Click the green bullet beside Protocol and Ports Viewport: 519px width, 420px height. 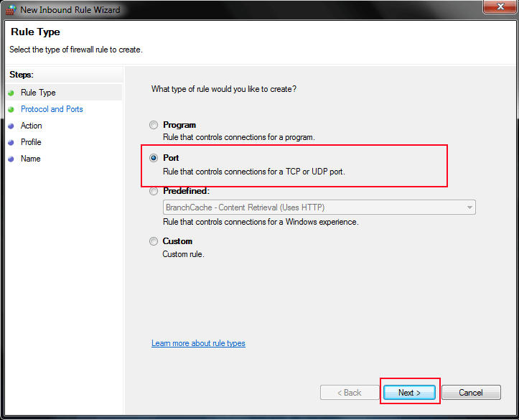coord(11,109)
